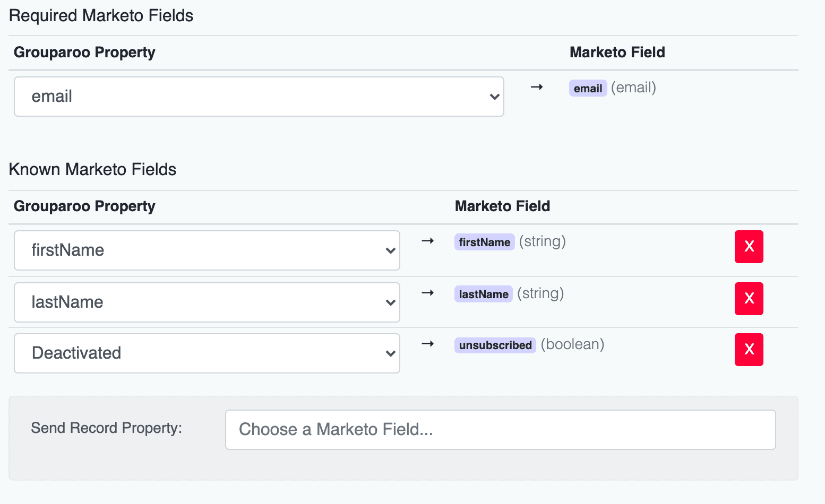This screenshot has width=825, height=504.
Task: Click the Known Marketo Fields heading
Action: pyautogui.click(x=92, y=170)
